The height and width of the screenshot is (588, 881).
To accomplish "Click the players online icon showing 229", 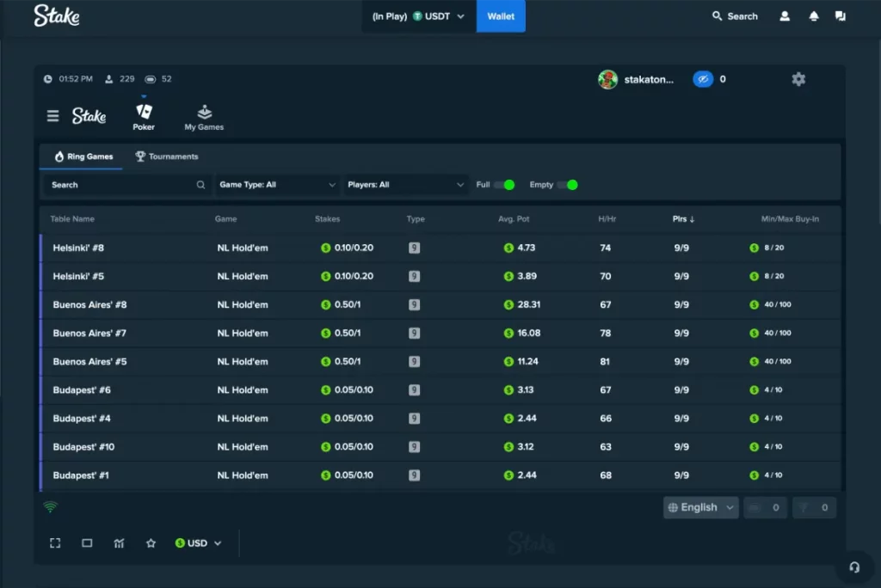I will pos(109,79).
